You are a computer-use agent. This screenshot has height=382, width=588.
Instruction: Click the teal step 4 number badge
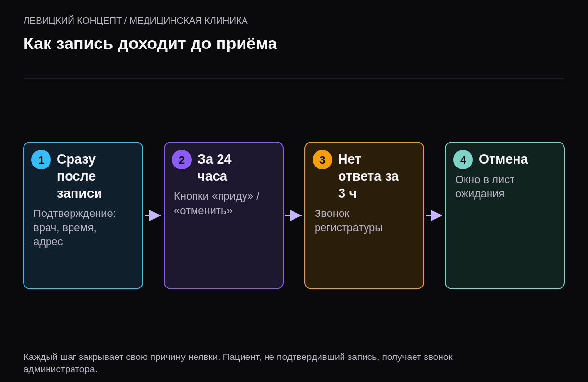pos(463,160)
